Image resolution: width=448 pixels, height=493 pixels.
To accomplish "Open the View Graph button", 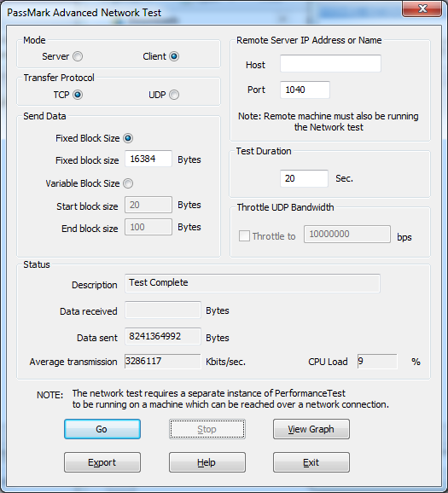I will 311,429.
